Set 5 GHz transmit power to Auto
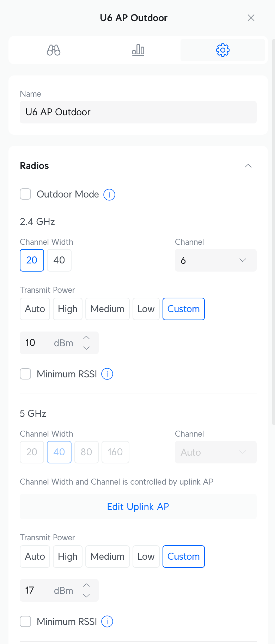 [x=35, y=557]
